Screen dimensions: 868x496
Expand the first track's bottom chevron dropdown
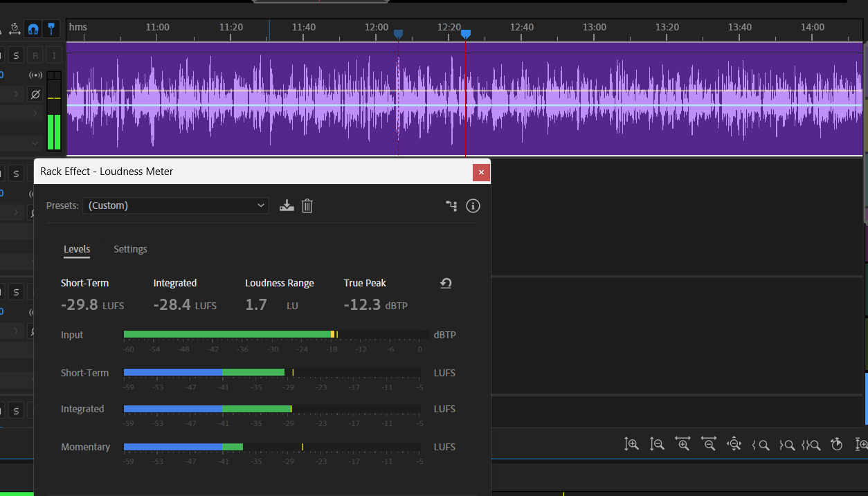point(35,143)
